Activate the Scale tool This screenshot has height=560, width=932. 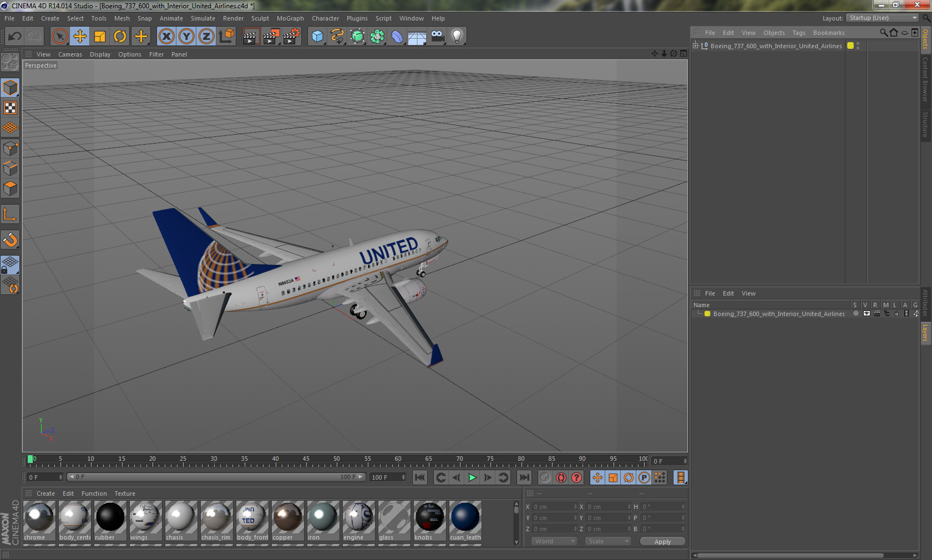[100, 37]
